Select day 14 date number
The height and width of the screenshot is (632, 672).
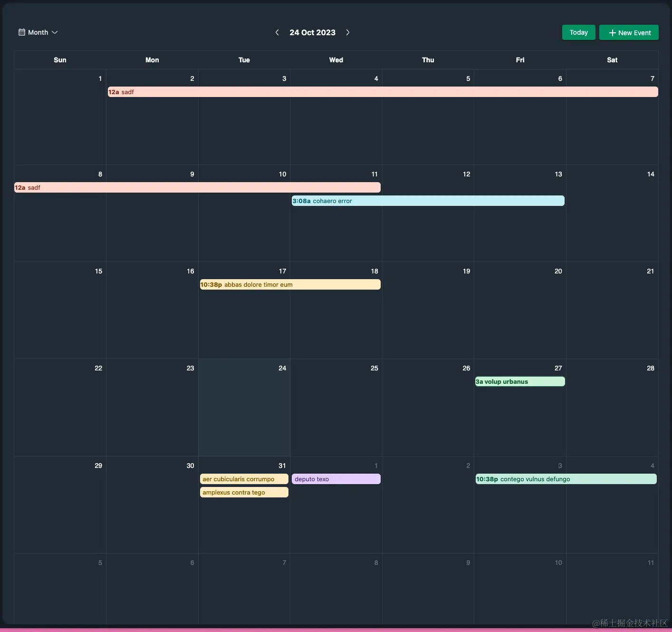click(651, 174)
